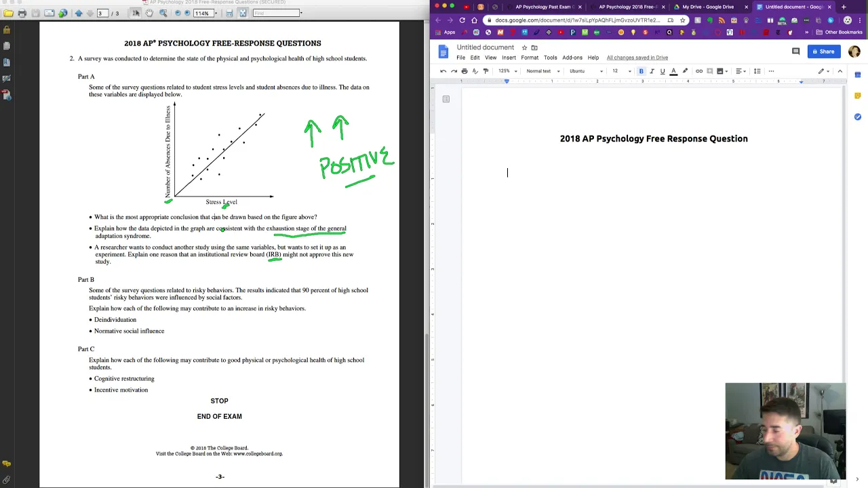
Task: Open the Edit menu in Google Docs
Action: tap(475, 58)
